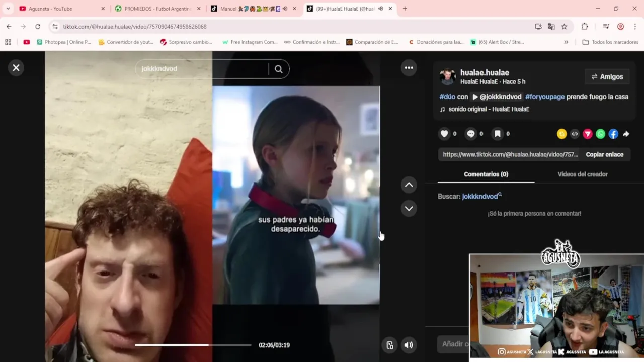Open the YouTube bookmark icon
The width and height of the screenshot is (644, 362).
coord(27,42)
